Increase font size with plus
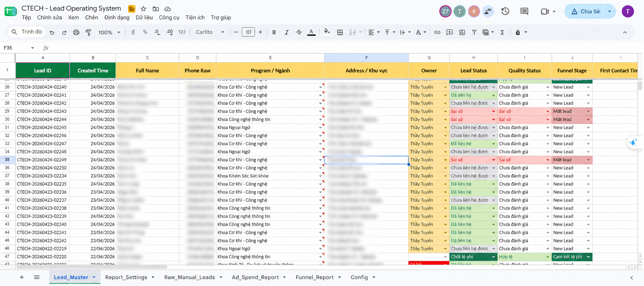644x286 pixels. [x=261, y=32]
